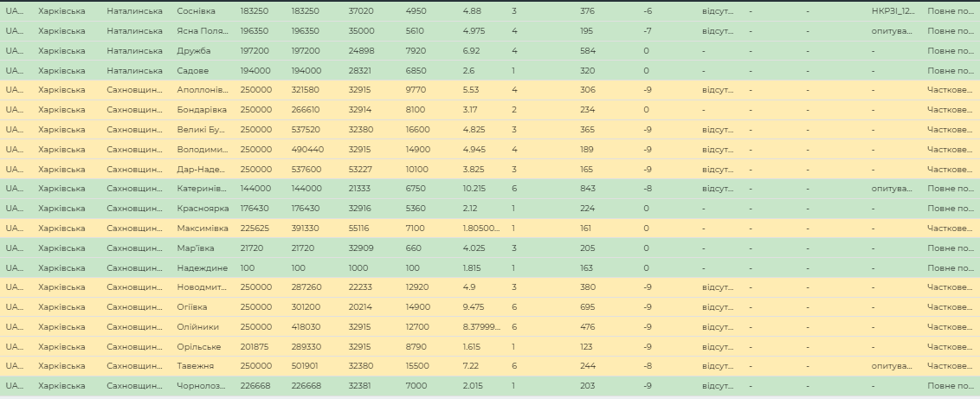Click the Мар'ївка village cell

click(x=195, y=248)
